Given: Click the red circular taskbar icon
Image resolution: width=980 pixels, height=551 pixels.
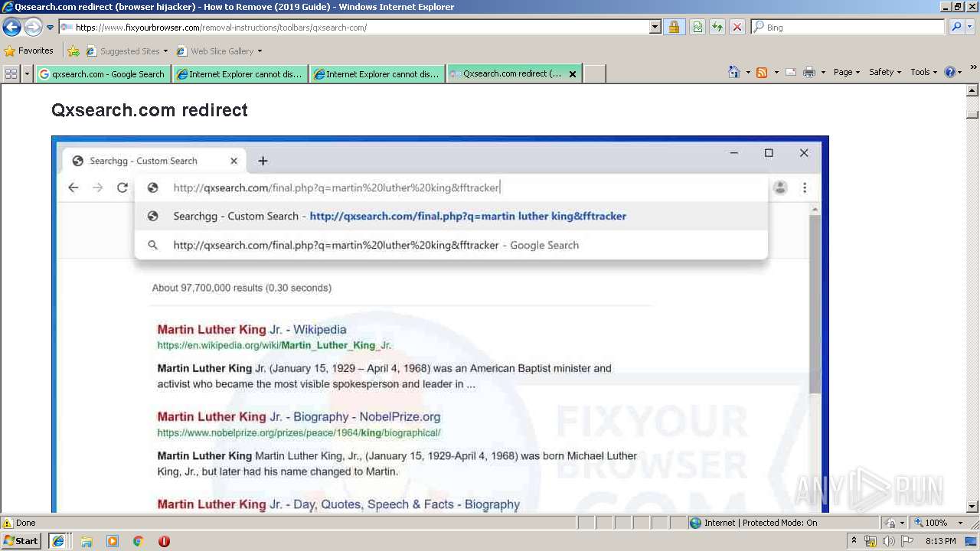Looking at the screenshot, I should click(x=164, y=541).
